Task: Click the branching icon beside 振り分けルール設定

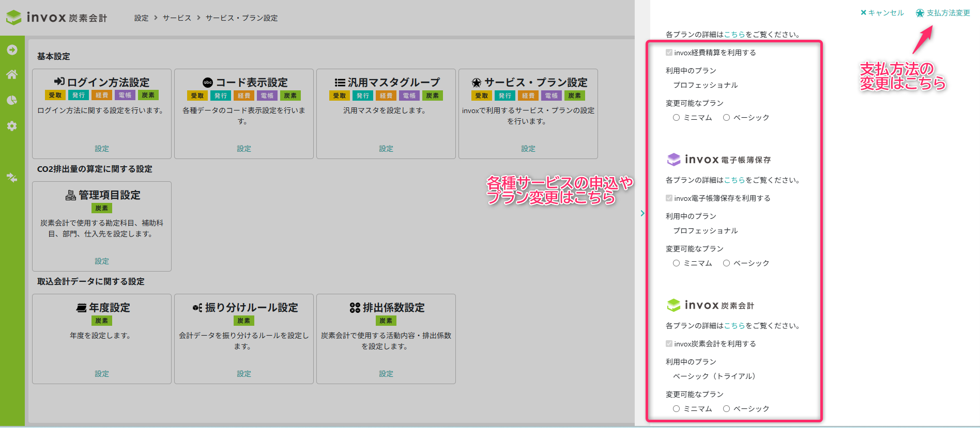Action: coord(197,308)
